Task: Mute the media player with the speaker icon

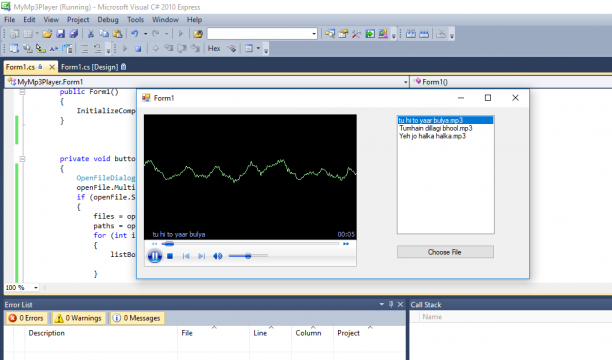Action: pos(217,256)
